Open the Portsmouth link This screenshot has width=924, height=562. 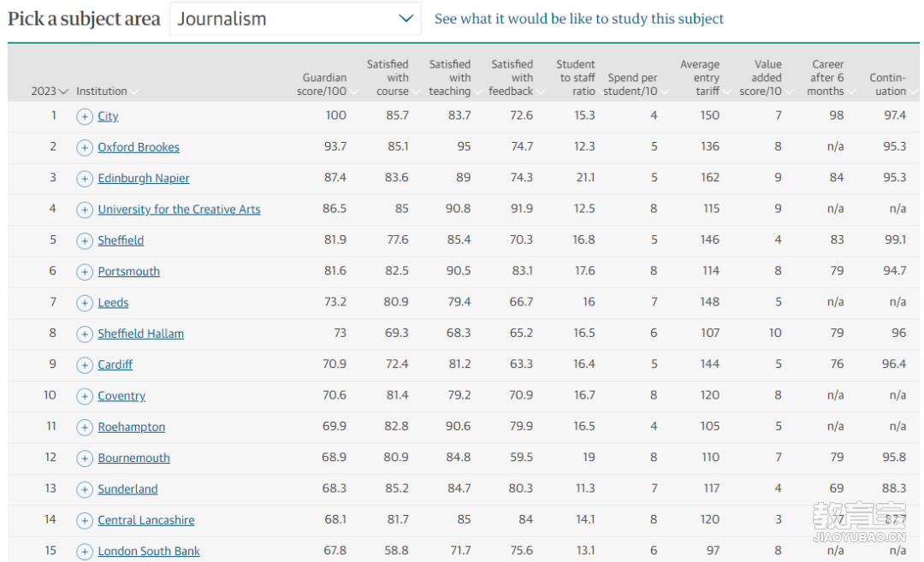(128, 271)
